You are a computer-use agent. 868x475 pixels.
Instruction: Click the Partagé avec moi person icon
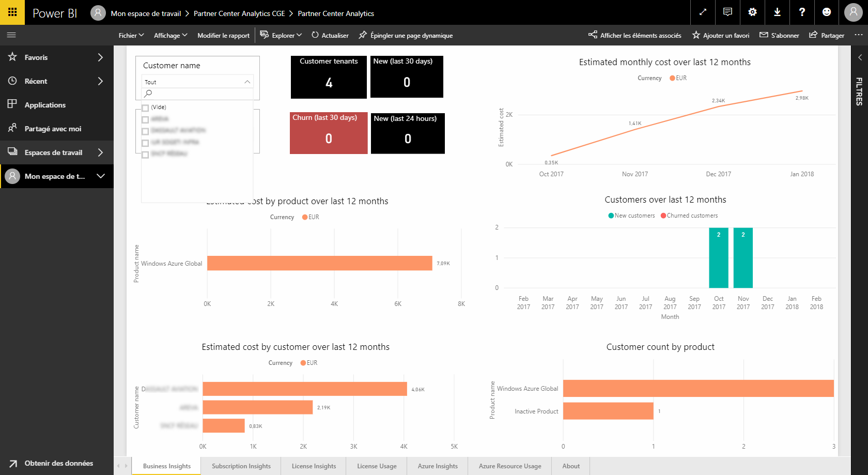(x=12, y=128)
